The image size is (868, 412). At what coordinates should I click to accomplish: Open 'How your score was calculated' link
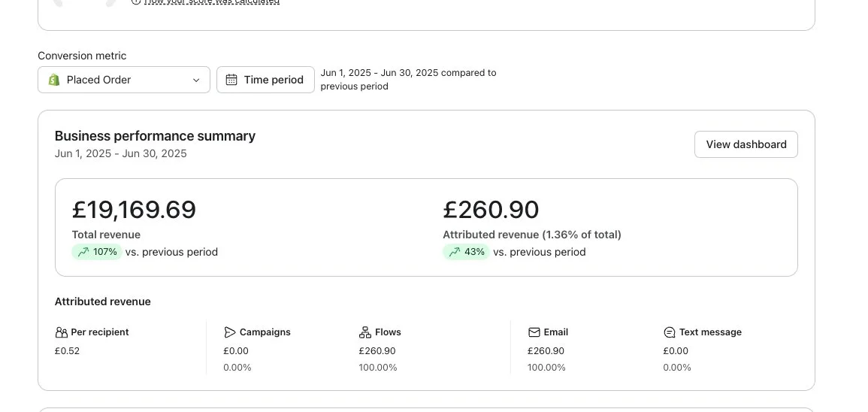click(211, 2)
